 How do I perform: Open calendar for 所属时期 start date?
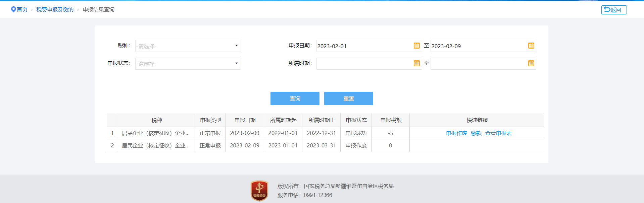[417, 63]
